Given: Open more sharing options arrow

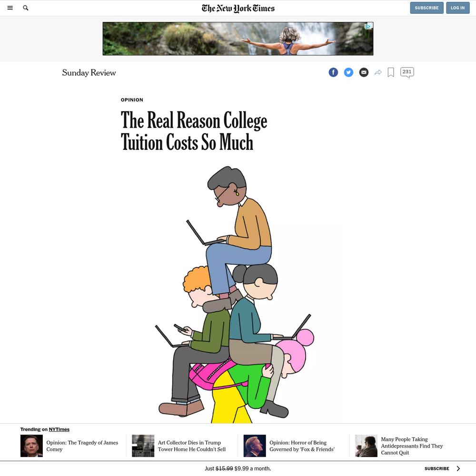Looking at the screenshot, I should tap(378, 72).
